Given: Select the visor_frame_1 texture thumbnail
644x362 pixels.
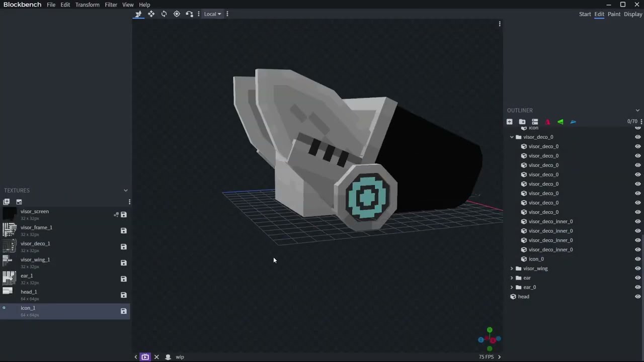Looking at the screenshot, I should 10,231.
